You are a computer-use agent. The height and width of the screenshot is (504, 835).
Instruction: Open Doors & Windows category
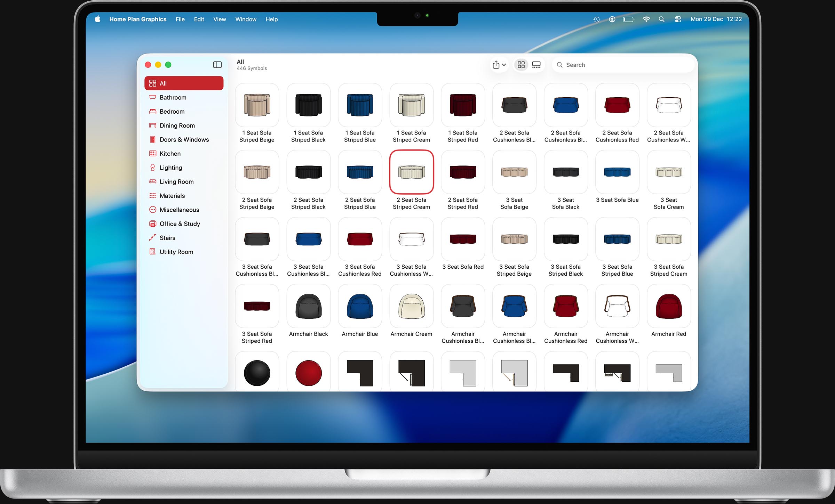pos(184,139)
